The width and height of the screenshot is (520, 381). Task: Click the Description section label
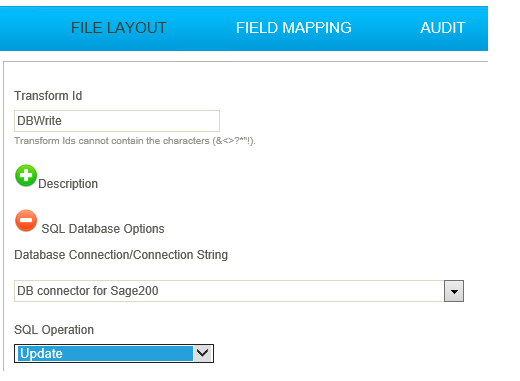click(68, 184)
